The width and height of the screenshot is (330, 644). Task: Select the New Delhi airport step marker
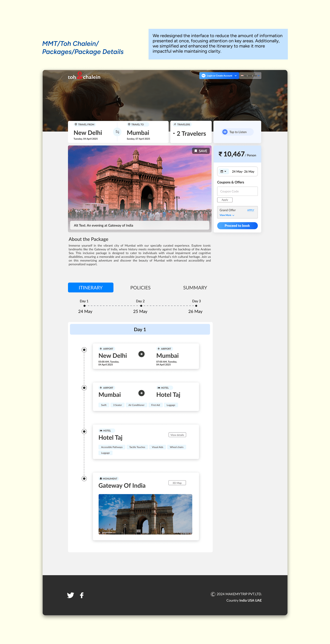(x=84, y=350)
